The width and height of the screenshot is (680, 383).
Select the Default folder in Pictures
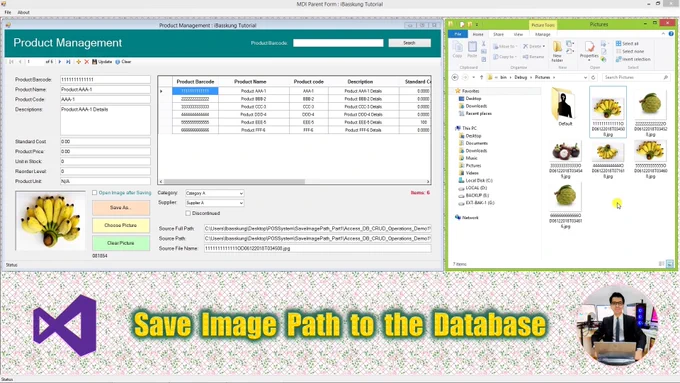click(565, 106)
